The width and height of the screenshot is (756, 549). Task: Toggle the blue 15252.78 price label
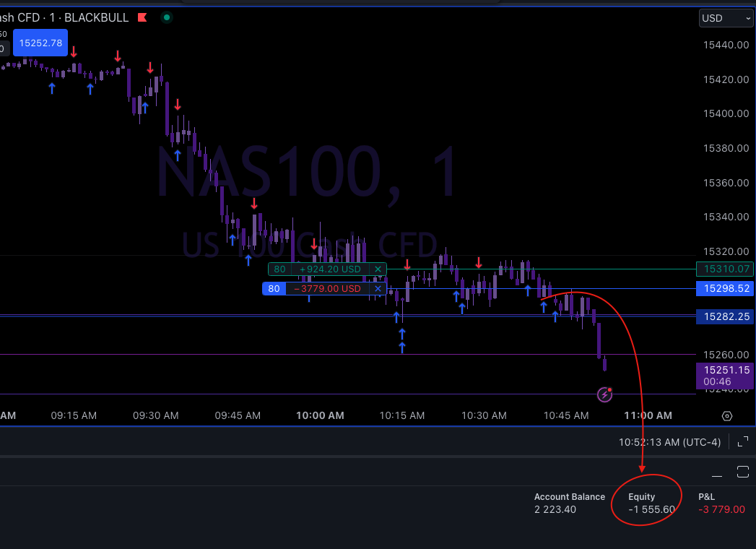click(40, 43)
